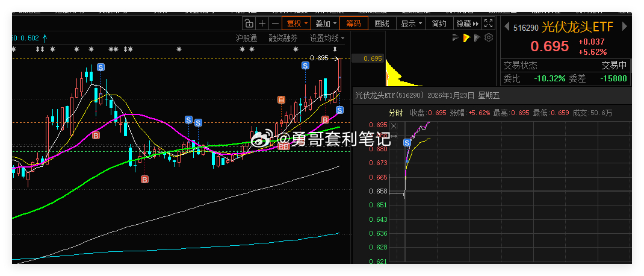Click the 0.680 axis label in the intraday chart

[x=379, y=149]
